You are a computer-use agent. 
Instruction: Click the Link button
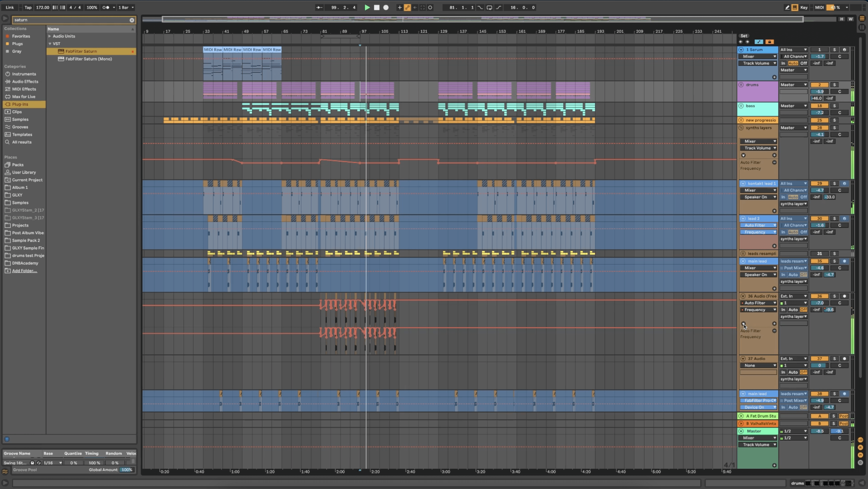pos(10,7)
